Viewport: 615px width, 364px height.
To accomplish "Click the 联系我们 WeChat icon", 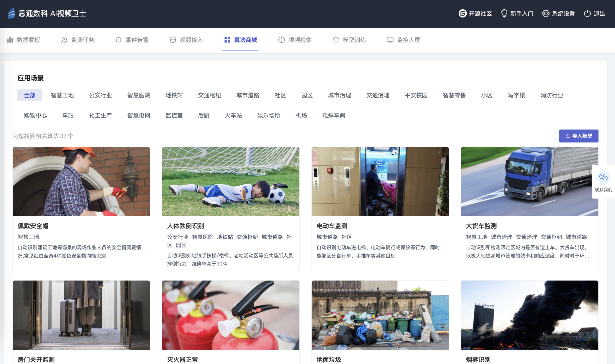I will tap(603, 177).
